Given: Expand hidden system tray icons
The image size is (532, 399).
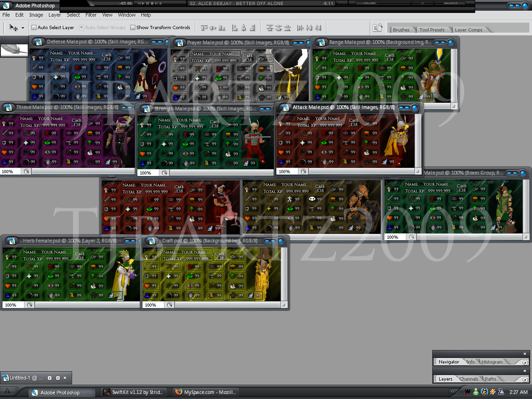Looking at the screenshot, I should [x=453, y=392].
